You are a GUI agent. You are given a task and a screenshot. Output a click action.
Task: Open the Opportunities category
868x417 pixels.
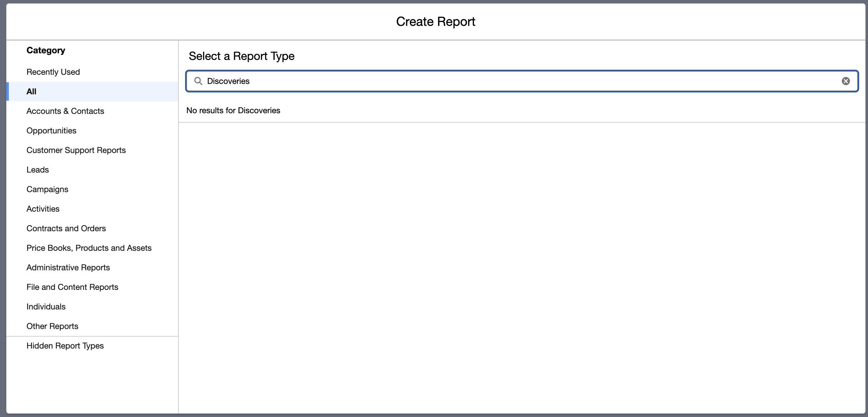pos(51,131)
